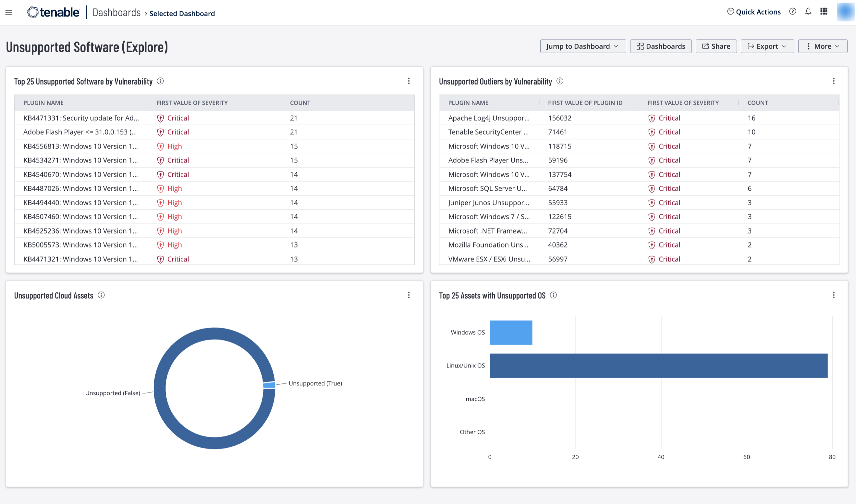
Task: Select the Tenable SecurityCenter outlier row
Action: (x=639, y=132)
